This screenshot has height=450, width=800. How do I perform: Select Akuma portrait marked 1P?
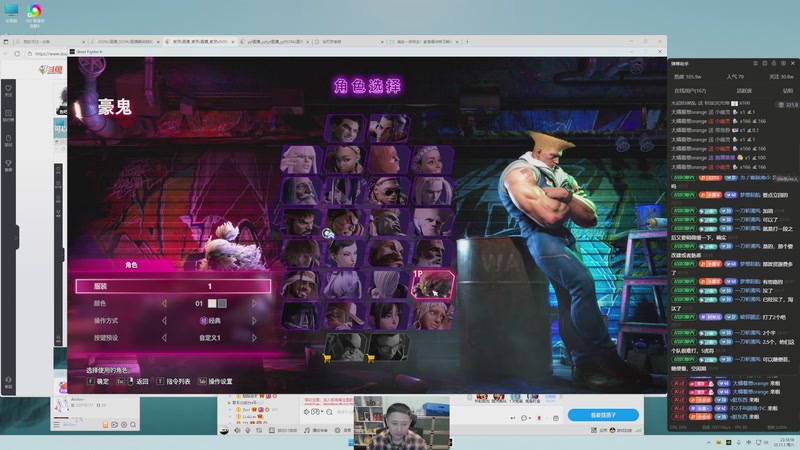432,284
